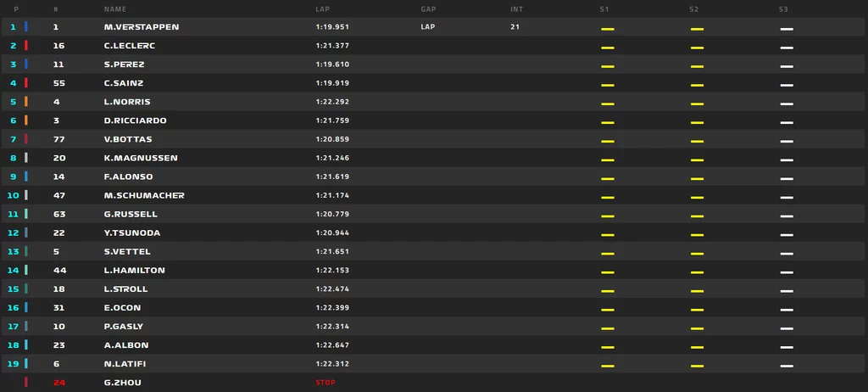Sort by the GAP column header
This screenshot has width=868, height=392.
pyautogui.click(x=427, y=9)
